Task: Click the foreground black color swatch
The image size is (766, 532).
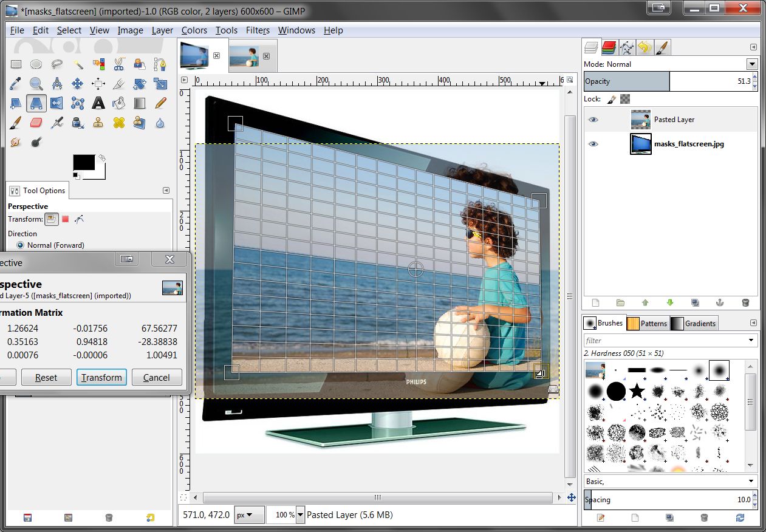Action: [x=84, y=163]
